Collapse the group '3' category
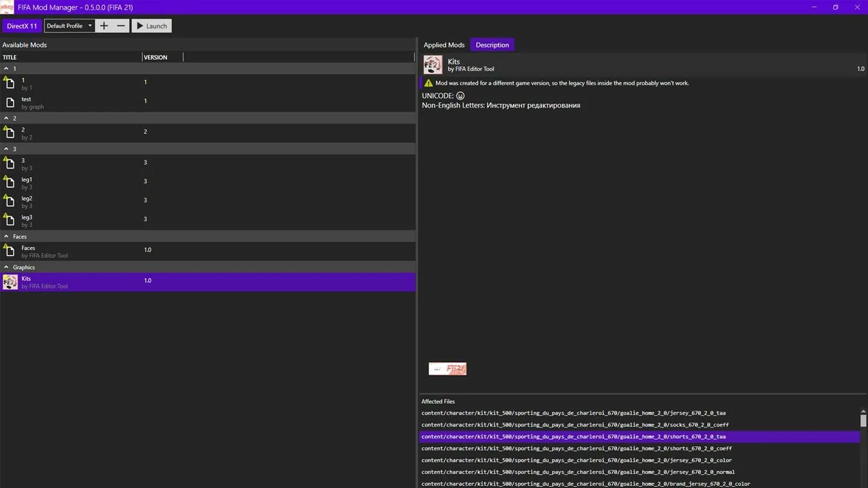This screenshot has height=488, width=868. click(x=6, y=149)
